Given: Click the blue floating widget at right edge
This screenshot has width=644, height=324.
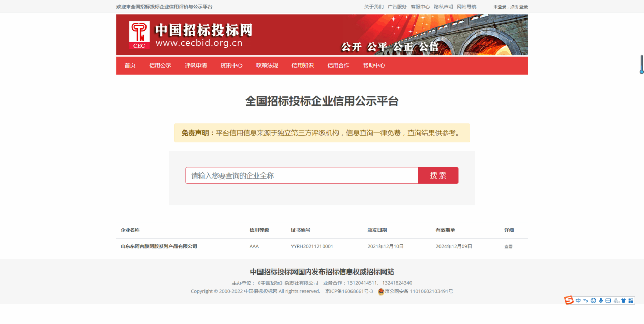Looking at the screenshot, I should pyautogui.click(x=641, y=65).
